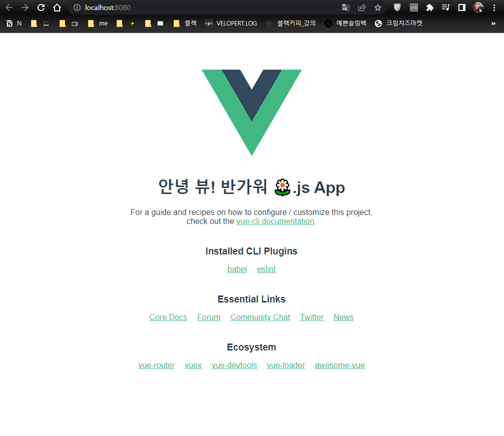504x436 pixels.
Task: Click the flower emoji in heading
Action: [283, 187]
